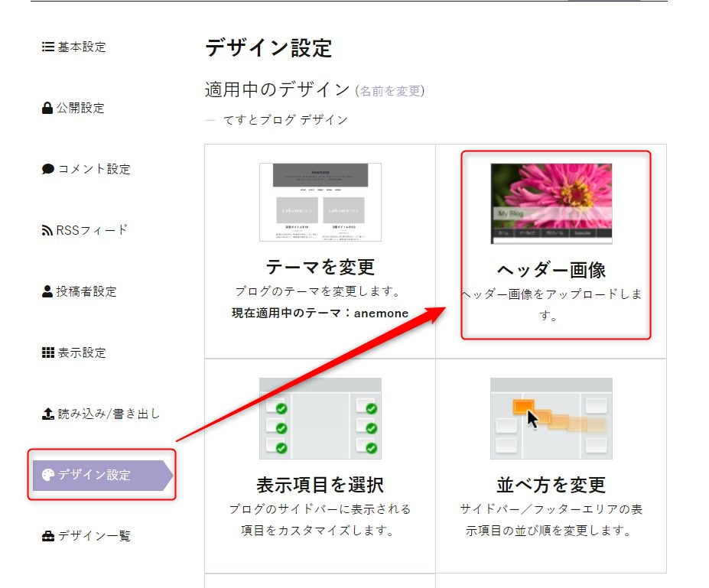This screenshot has height=588, width=709.
Task: Click the サイドバー／フッターエリア description text
Action: (x=551, y=520)
